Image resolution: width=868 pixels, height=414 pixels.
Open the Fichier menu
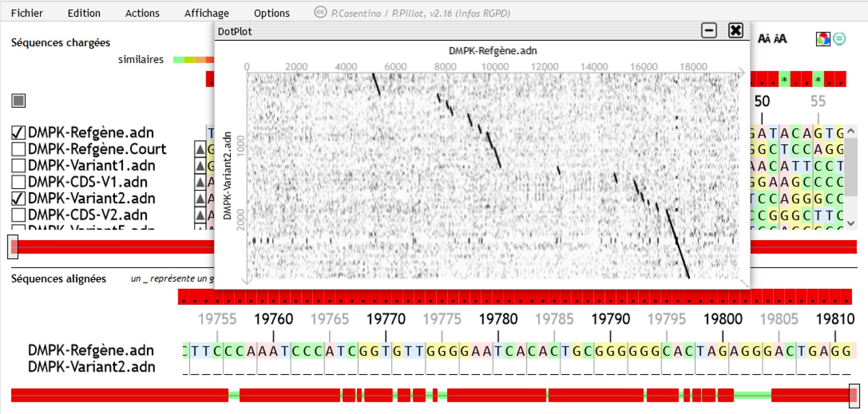click(x=27, y=13)
